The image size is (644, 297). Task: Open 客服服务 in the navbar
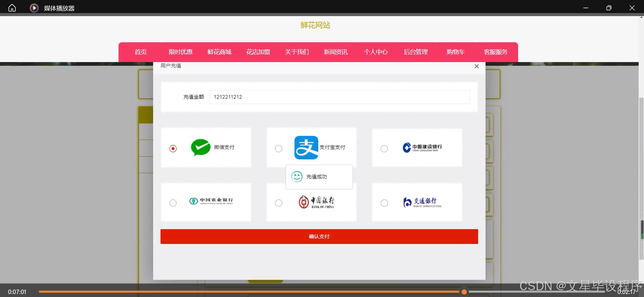tap(495, 52)
